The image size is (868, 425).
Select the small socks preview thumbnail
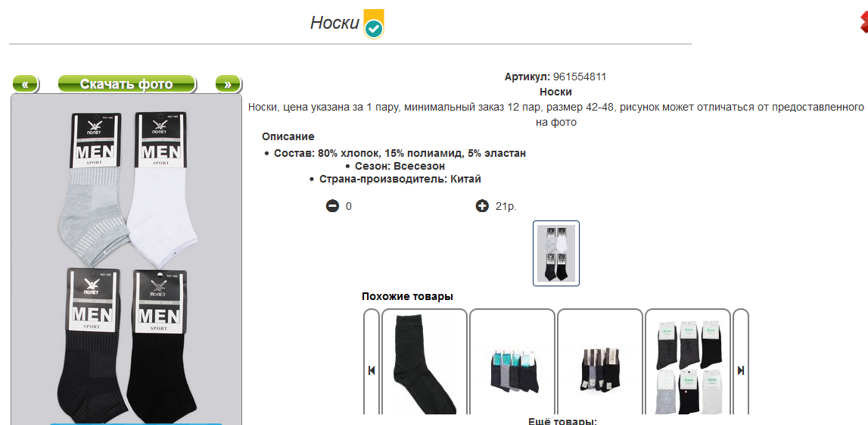coord(556,253)
